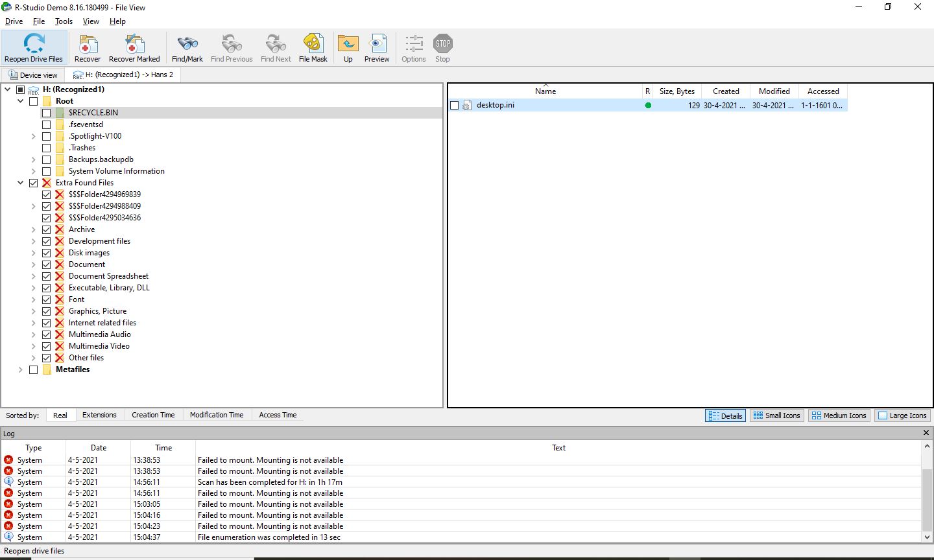Expand the Metafiles node
934x560 pixels.
[21, 369]
